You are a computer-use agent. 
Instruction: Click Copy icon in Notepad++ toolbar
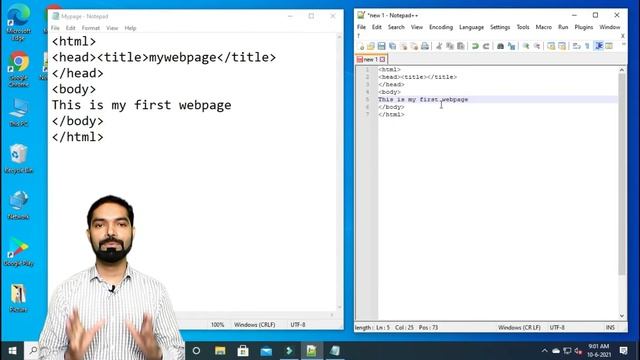[x=450, y=46]
